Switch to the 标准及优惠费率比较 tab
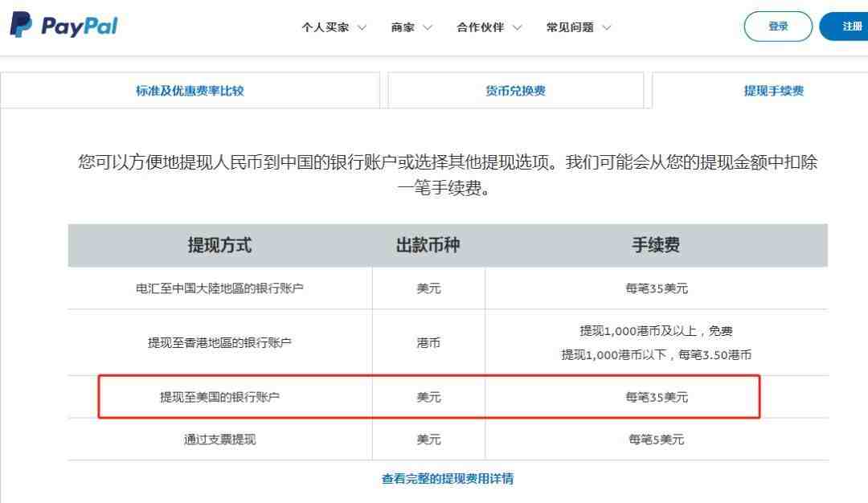The image size is (868, 503). click(190, 90)
